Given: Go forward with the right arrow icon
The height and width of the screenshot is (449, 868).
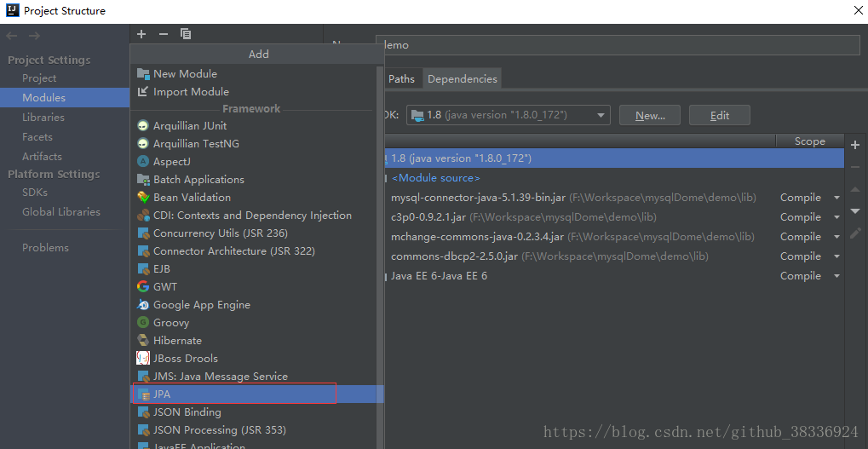Looking at the screenshot, I should (x=34, y=36).
